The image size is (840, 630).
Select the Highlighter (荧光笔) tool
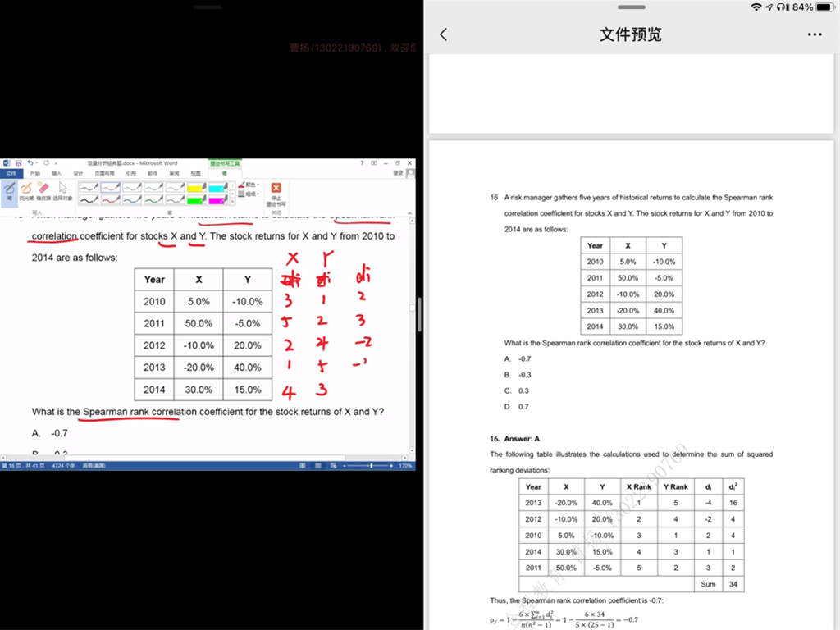[26, 191]
